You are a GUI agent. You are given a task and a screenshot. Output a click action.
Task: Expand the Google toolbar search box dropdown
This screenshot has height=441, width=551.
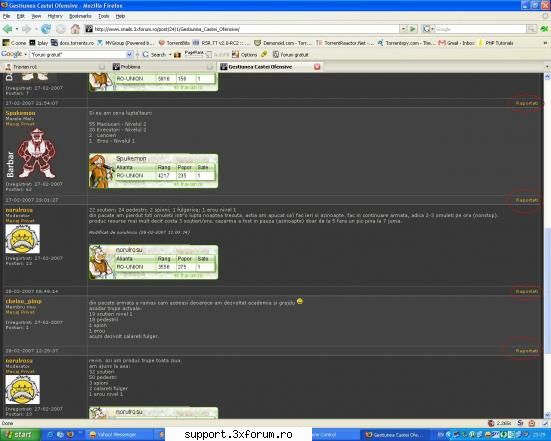129,54
